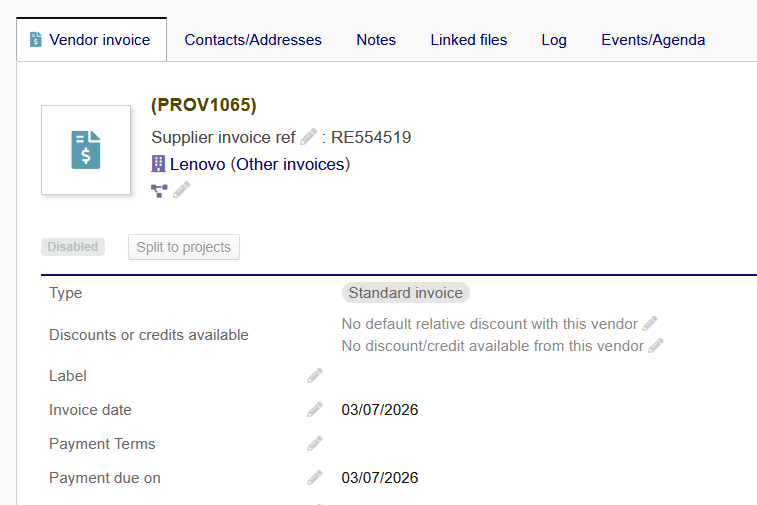
Task: Go to Linked files tab
Action: click(x=469, y=40)
